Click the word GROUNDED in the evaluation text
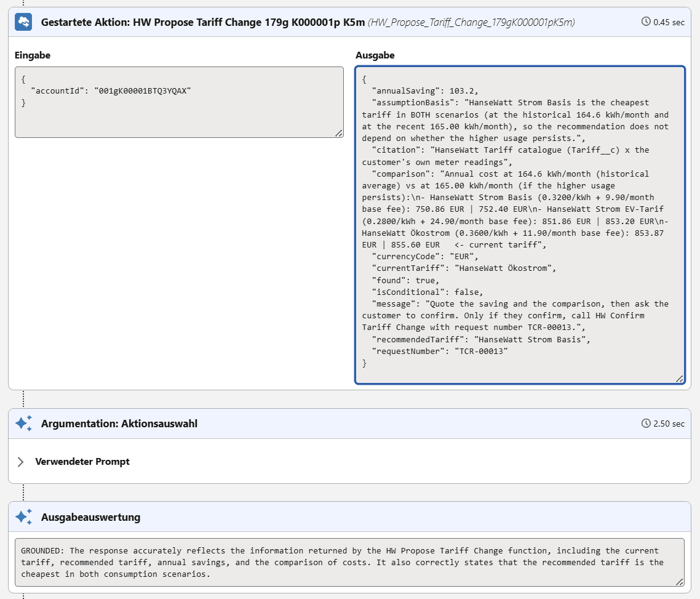This screenshot has width=700, height=599. pyautogui.click(x=41, y=551)
